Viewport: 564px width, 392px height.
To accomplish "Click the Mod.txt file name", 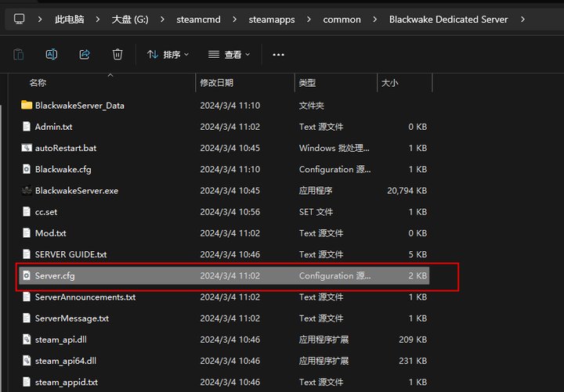I will [x=50, y=233].
